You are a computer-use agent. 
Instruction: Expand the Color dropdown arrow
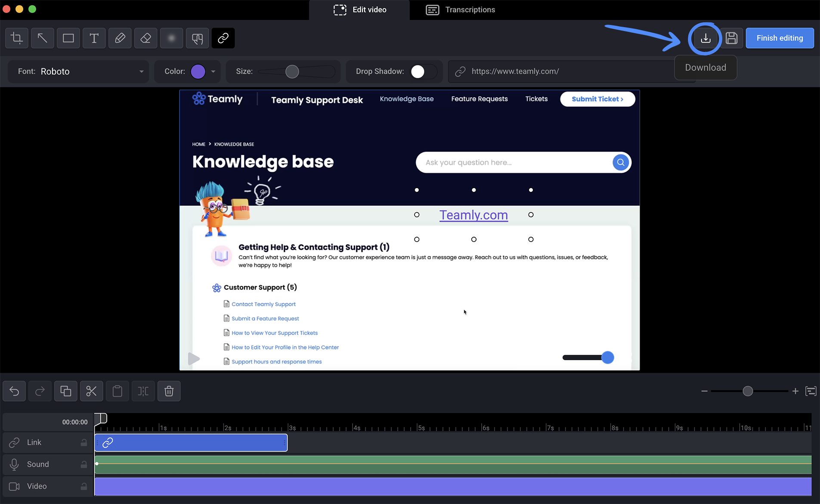(213, 71)
